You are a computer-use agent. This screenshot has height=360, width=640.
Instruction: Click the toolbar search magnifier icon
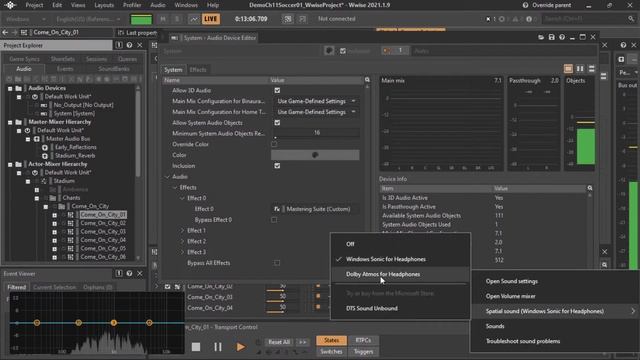pyautogui.click(x=631, y=19)
